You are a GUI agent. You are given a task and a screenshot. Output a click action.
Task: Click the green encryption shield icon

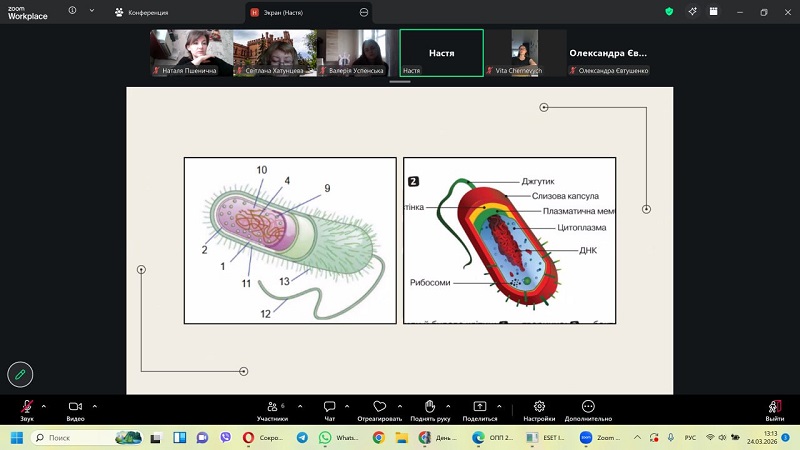(x=669, y=12)
